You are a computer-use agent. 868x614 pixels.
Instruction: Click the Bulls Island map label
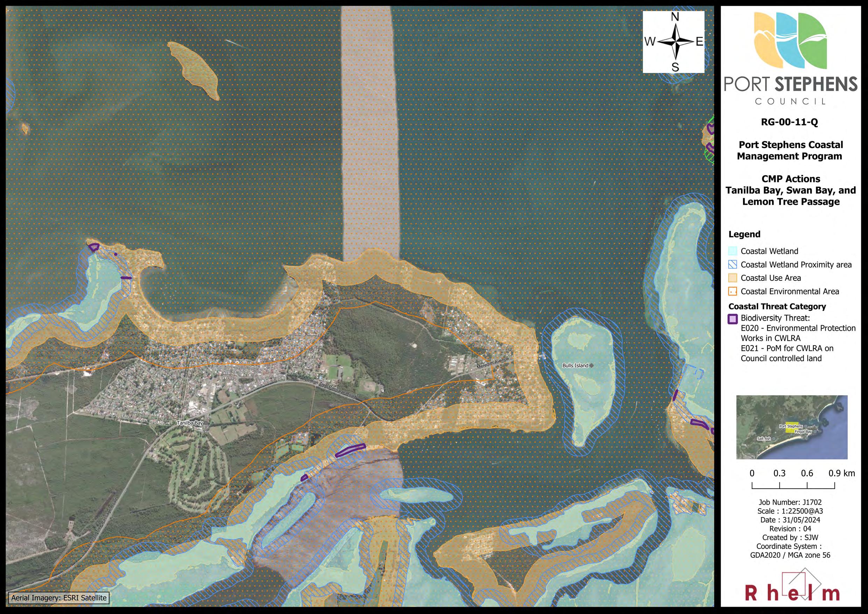click(x=575, y=365)
